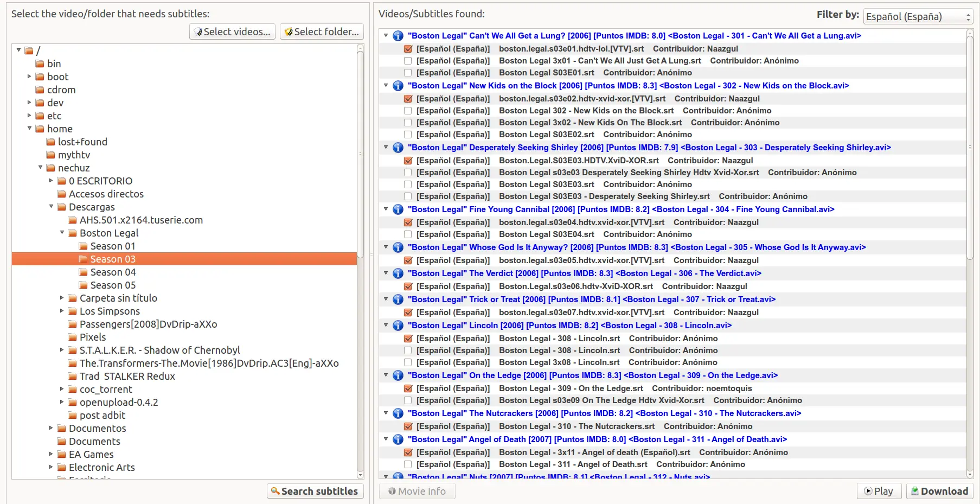Screen dimensions: 980x504
Task: Collapse The Verdict episode subtitles
Action: [386, 273]
